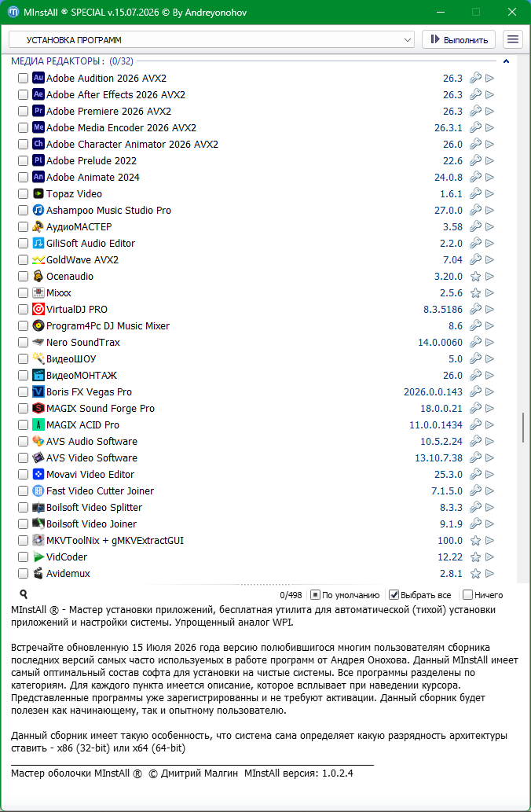531x812 pixels.
Task: Check the ВидеоМОНТАЖ checkbox
Action: (x=23, y=376)
